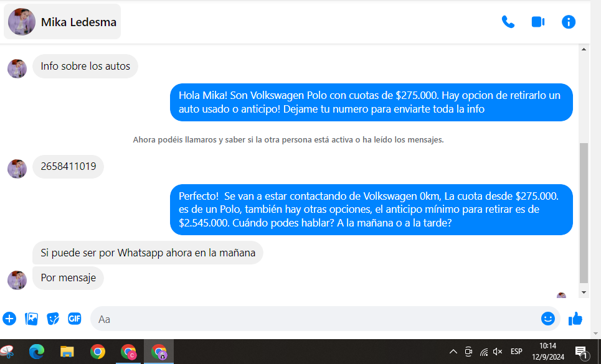Choose a sticker

pos(53,319)
